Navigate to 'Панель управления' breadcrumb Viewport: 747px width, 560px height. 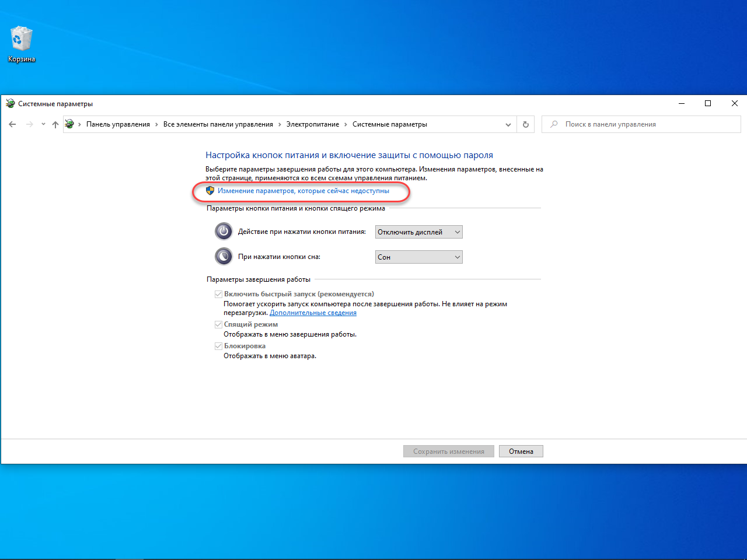(118, 124)
